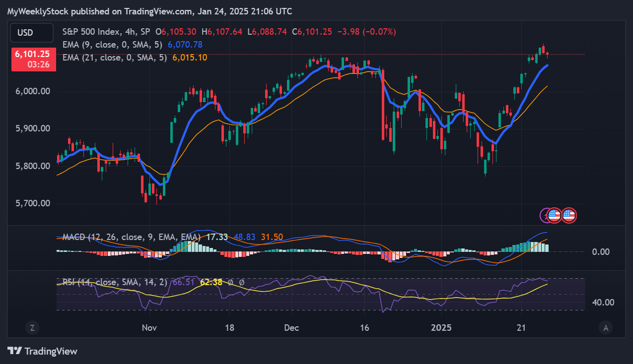633x364 pixels.
Task: Click RSI moving average value 62.38
Action: point(211,283)
